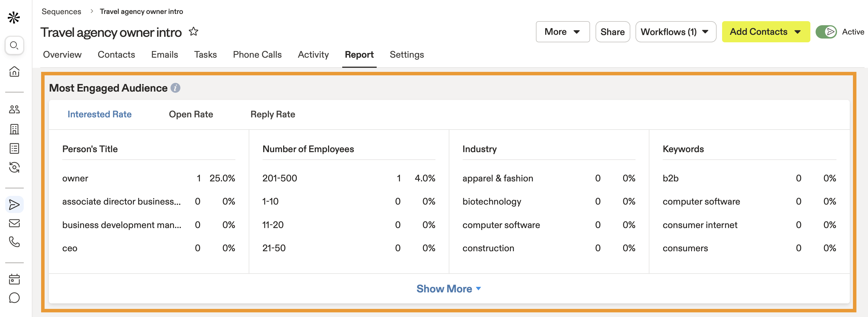Open People from the sidebar icon
The width and height of the screenshot is (868, 317).
point(14,109)
